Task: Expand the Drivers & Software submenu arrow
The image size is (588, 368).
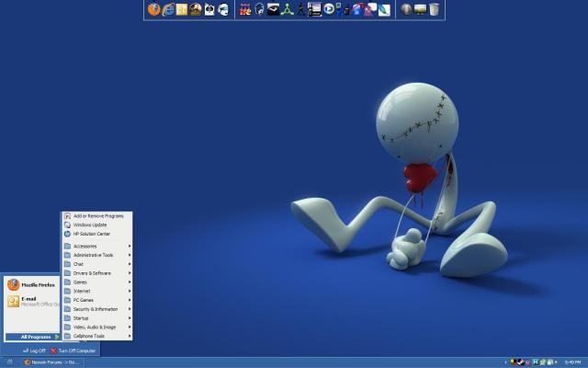Action: 130,273
